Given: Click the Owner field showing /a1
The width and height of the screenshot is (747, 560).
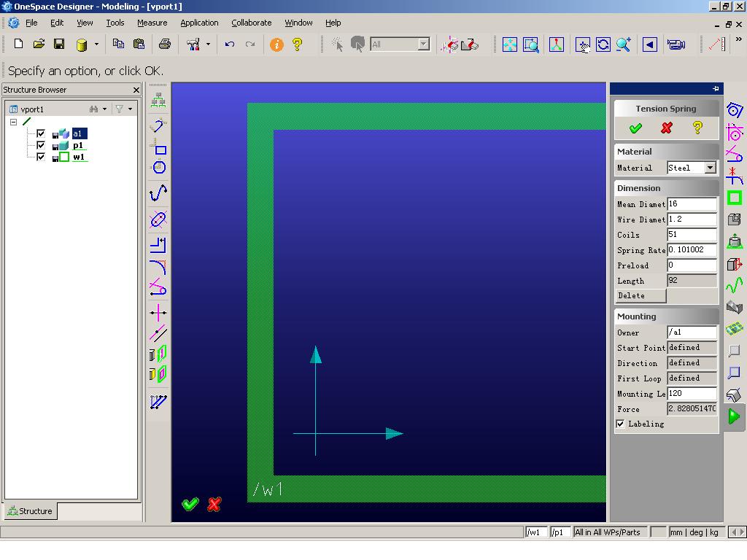Looking at the screenshot, I should click(692, 332).
